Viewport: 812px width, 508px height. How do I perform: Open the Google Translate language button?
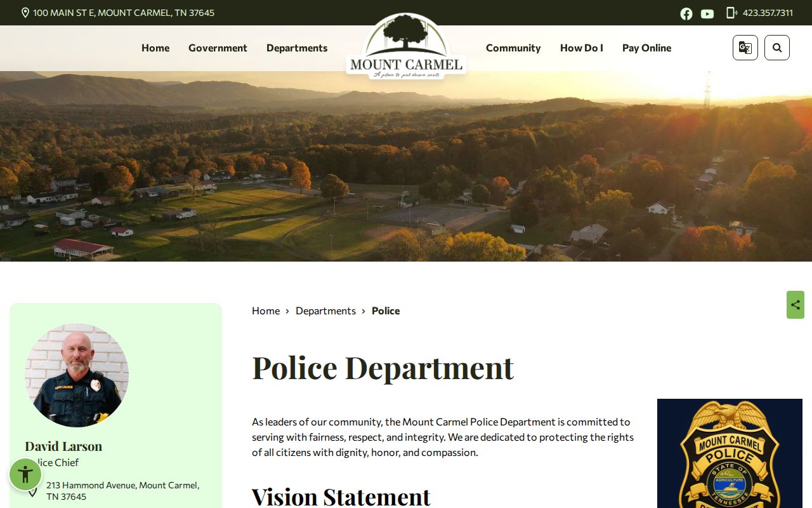point(745,48)
